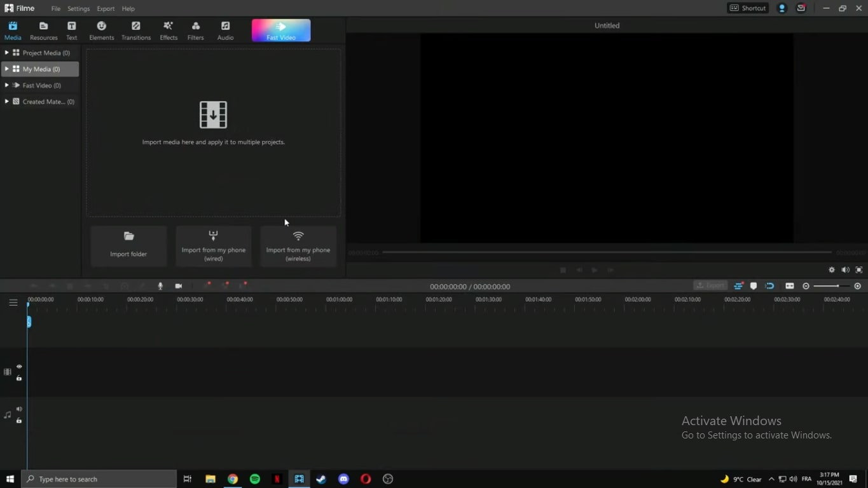868x488 pixels.
Task: Step to next frame in preview
Action: pos(610,270)
